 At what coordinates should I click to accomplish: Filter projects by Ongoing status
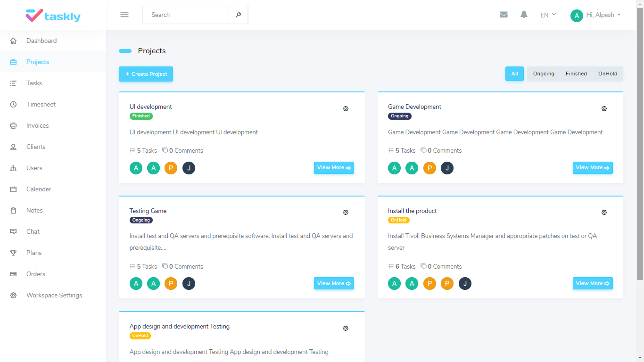pyautogui.click(x=543, y=74)
